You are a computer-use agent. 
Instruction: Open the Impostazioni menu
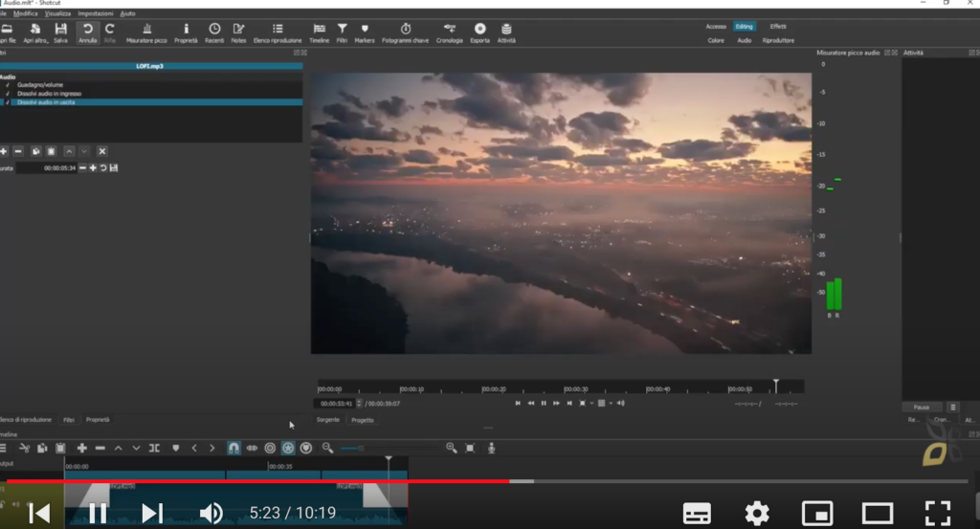click(x=96, y=13)
